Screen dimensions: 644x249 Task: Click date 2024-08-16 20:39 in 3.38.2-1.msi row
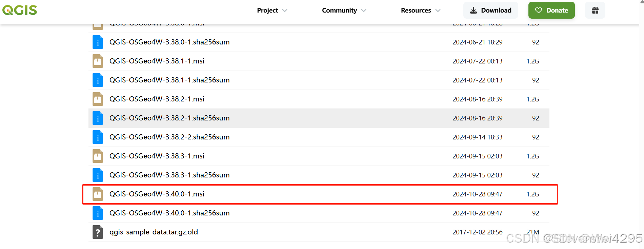tap(477, 99)
